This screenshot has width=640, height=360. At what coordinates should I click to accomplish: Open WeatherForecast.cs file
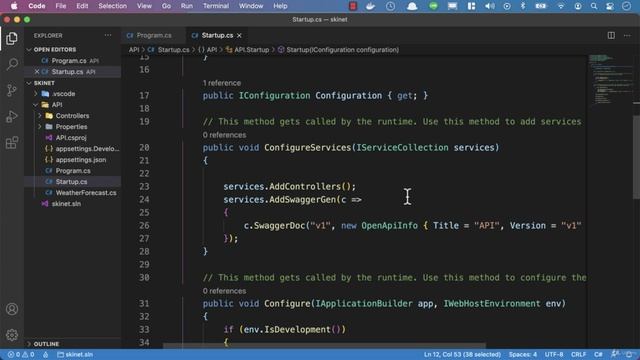click(x=86, y=193)
